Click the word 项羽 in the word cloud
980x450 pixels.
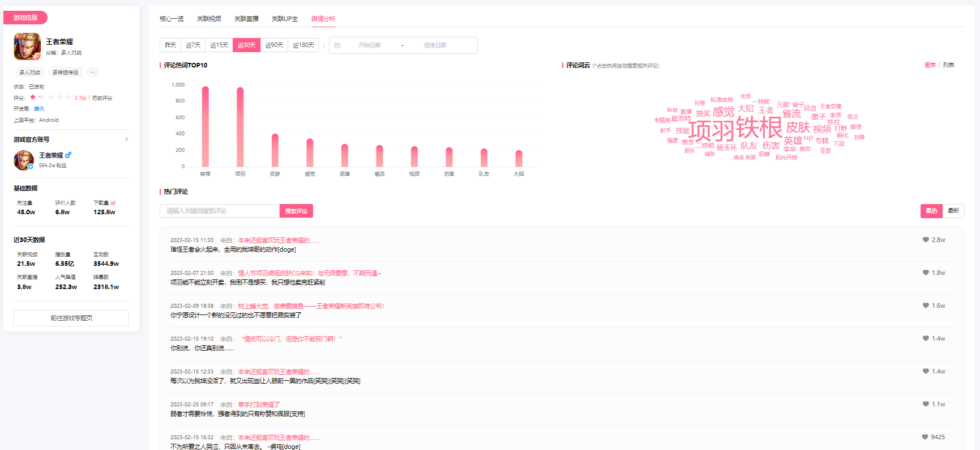click(x=711, y=130)
